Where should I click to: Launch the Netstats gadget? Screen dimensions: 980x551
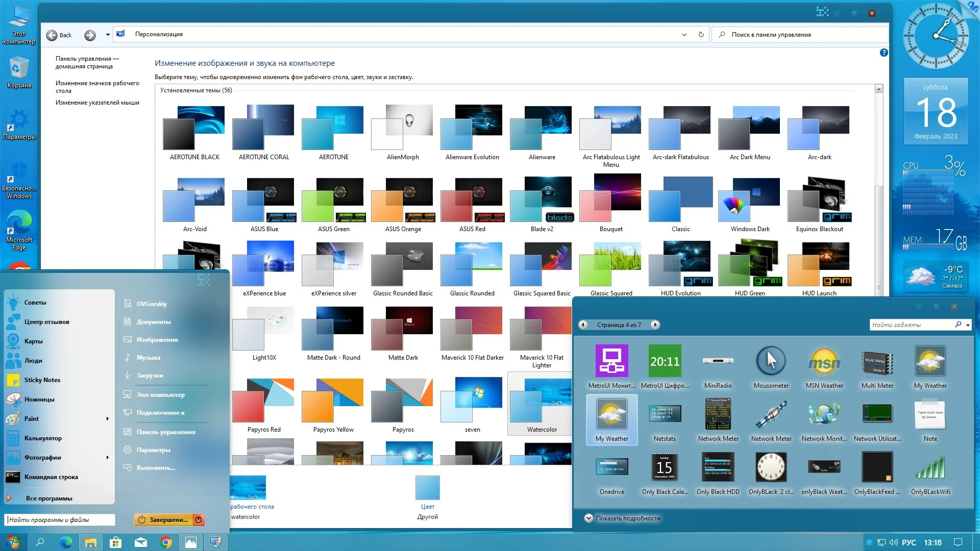point(665,414)
